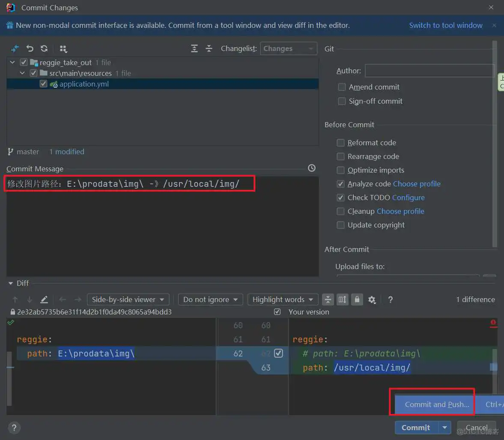This screenshot has width=504, height=440.
Task: Uncheck the application.yml file checkbox
Action: (x=43, y=84)
